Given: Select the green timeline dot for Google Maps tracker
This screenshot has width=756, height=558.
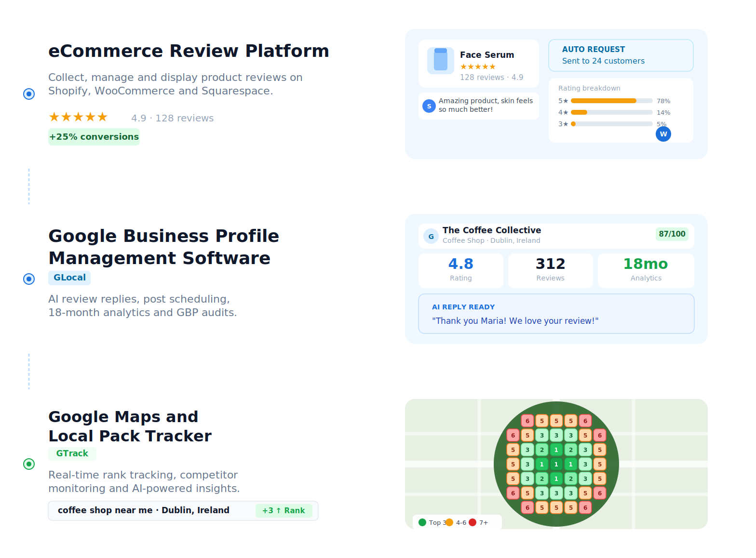Looking at the screenshot, I should pyautogui.click(x=29, y=464).
